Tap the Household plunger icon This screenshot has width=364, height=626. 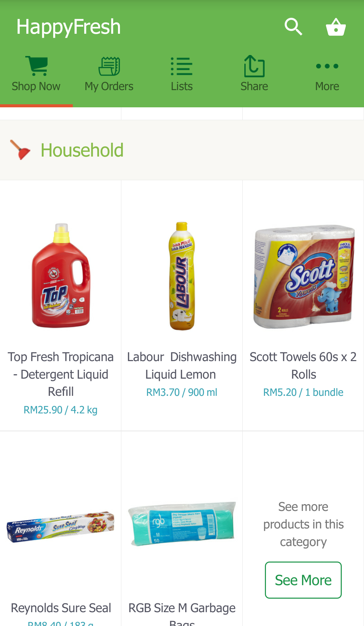[x=20, y=150]
